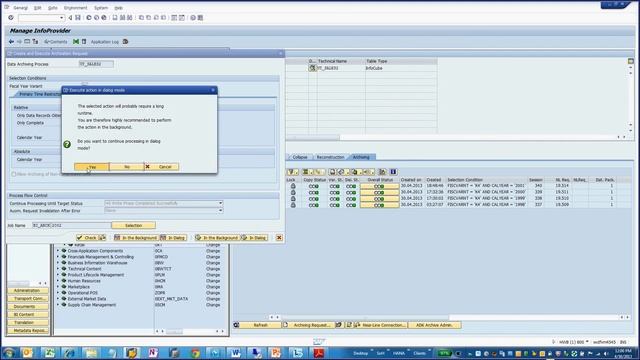
Task: Open the Autom. Request Invalidation After Error dropdown
Action: click(x=220, y=211)
